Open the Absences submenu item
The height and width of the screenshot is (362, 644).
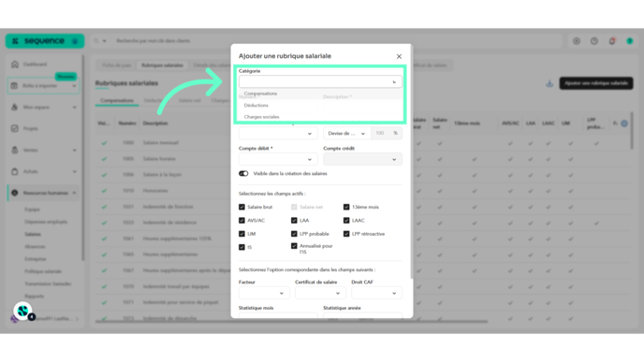[35, 247]
